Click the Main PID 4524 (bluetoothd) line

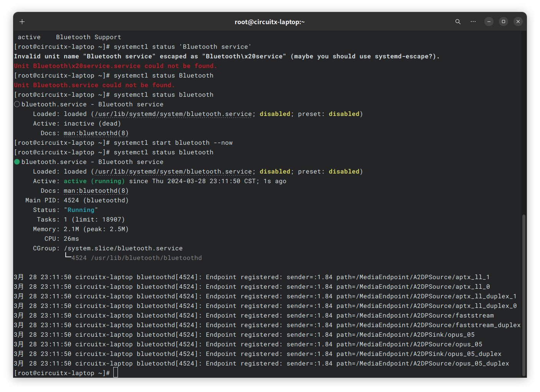(77, 200)
